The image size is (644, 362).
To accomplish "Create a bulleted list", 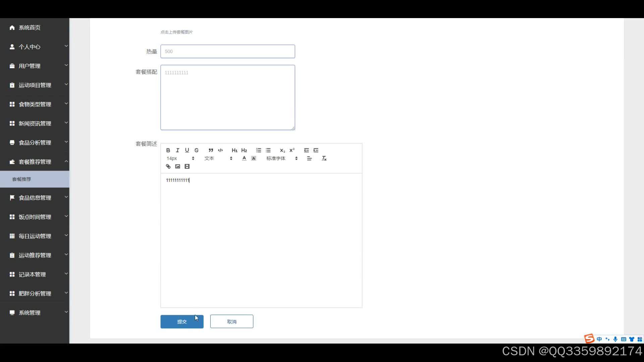I will (268, 150).
